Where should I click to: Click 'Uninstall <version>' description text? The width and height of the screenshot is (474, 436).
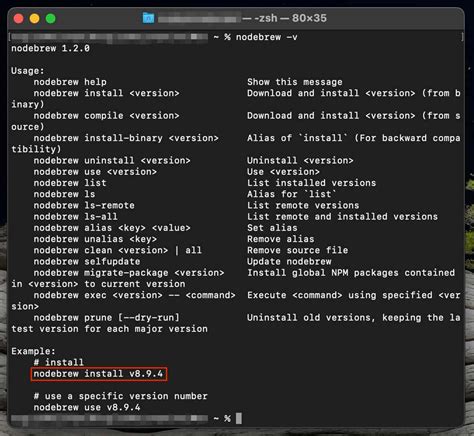pos(300,161)
